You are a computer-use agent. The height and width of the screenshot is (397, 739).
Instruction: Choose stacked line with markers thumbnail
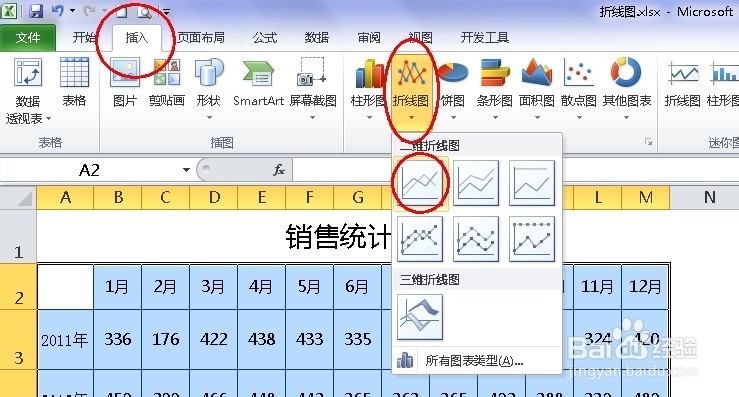[476, 239]
